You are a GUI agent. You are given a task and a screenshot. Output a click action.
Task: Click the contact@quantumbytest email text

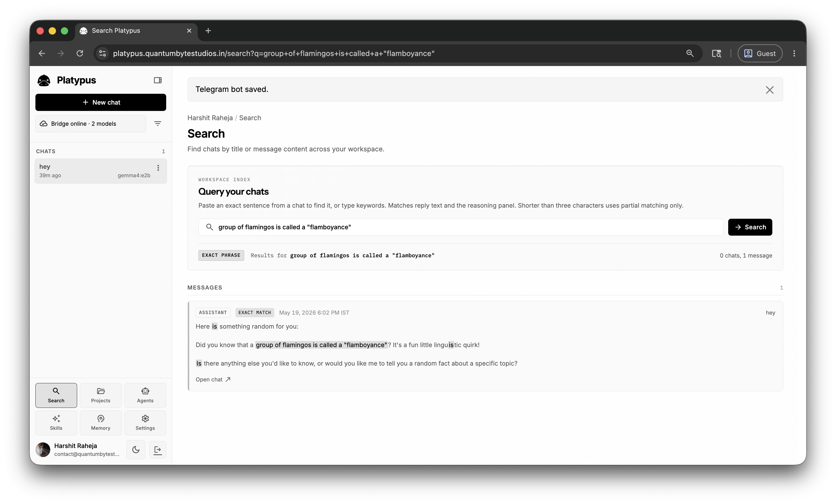pos(87,454)
